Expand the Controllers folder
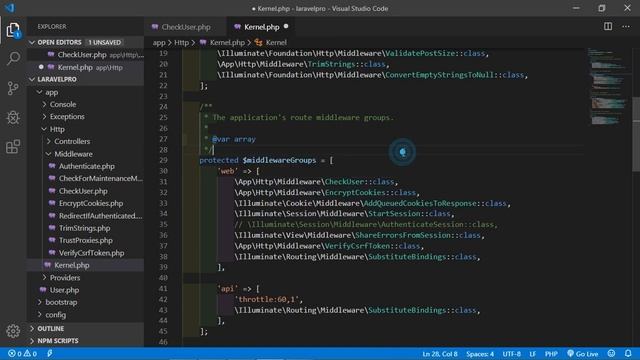640x360 pixels. tap(49, 141)
